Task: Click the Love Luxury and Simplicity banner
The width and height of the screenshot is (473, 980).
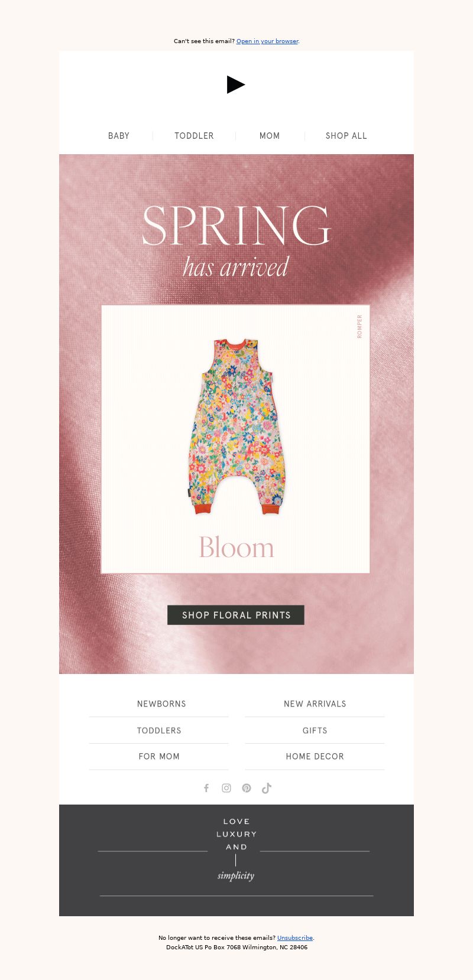Action: click(x=237, y=860)
